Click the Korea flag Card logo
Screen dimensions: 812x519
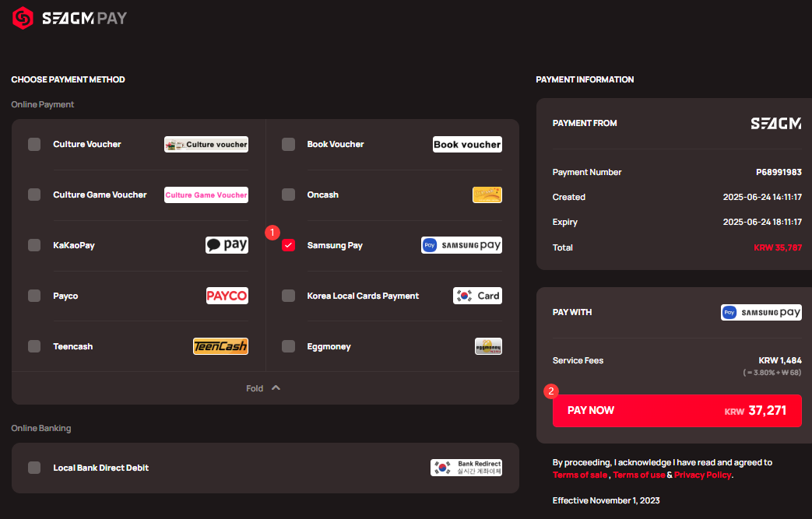click(x=477, y=296)
